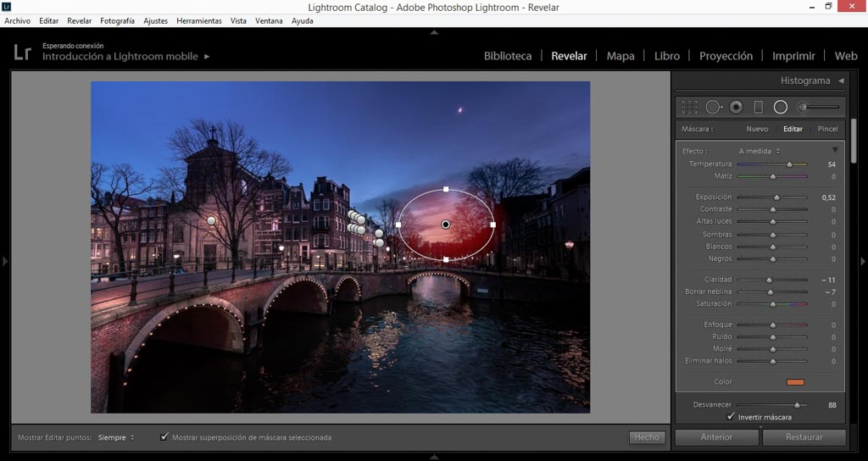
Task: Open the Color swatch picker
Action: (x=795, y=382)
